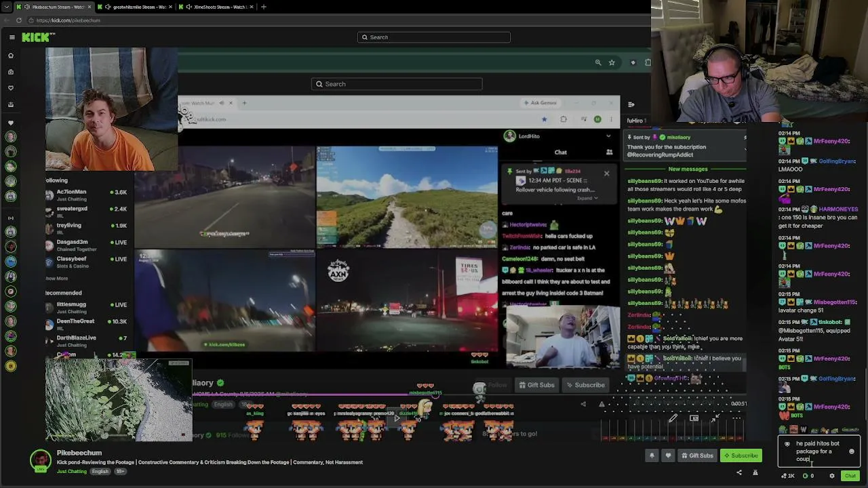Go back with the browser back arrow
This screenshot has height=488, width=868.
coord(7,20)
